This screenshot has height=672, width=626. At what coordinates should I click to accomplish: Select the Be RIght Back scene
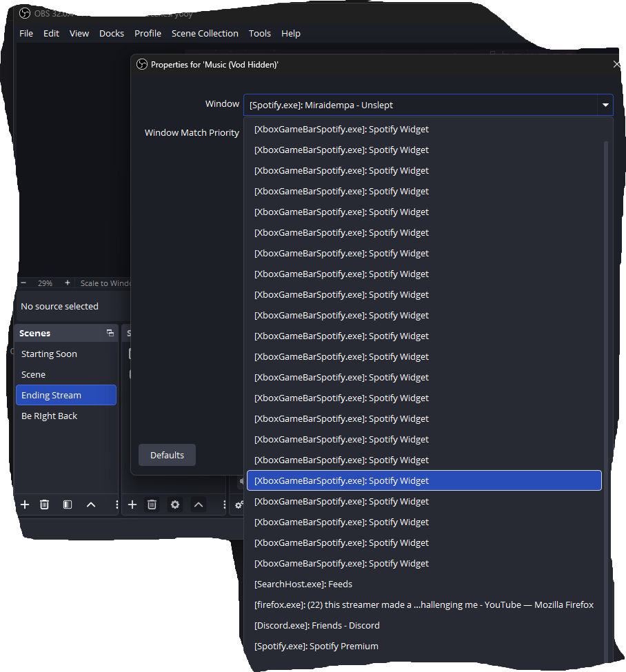tap(66, 416)
